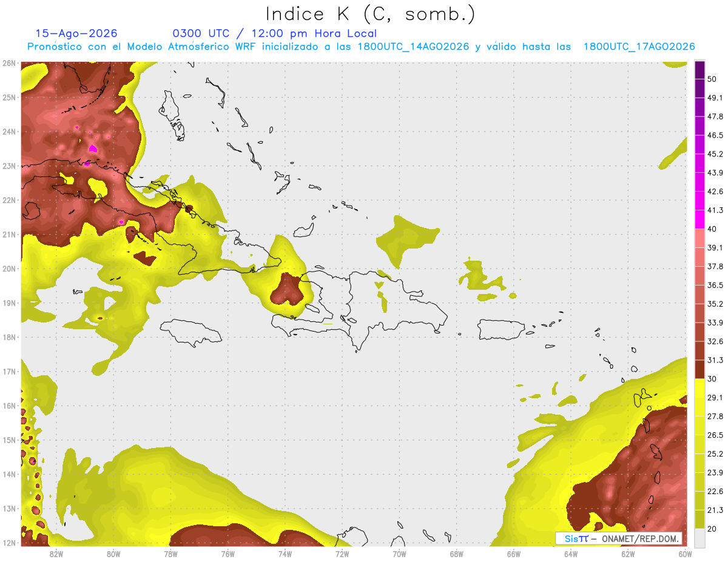Click the colorbar label "21.3"
This screenshot has width=728, height=562.
[x=715, y=510]
